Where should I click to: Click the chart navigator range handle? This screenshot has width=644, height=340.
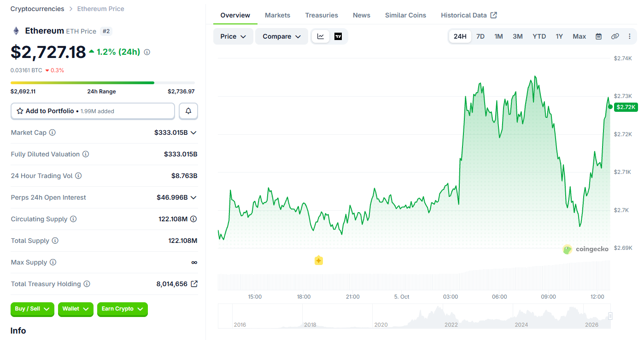(610, 316)
